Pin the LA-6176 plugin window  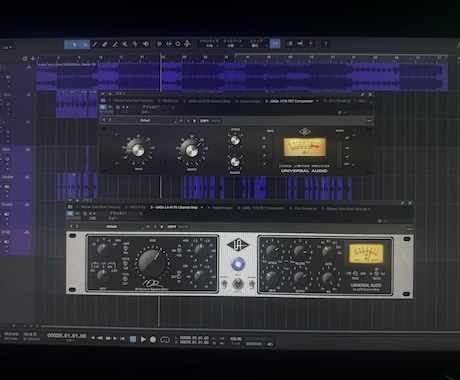click(402, 203)
